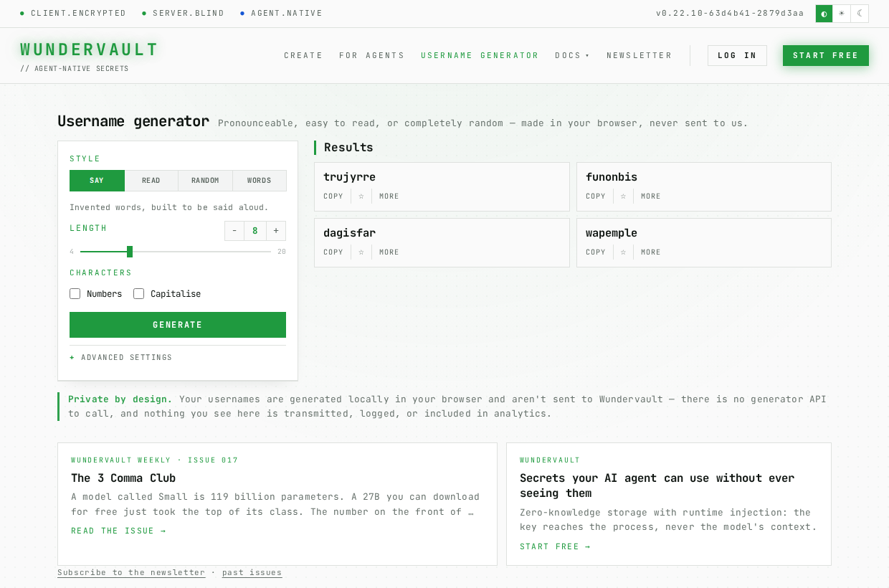Star the wapemple username
889x588 pixels.
pyautogui.click(x=624, y=252)
